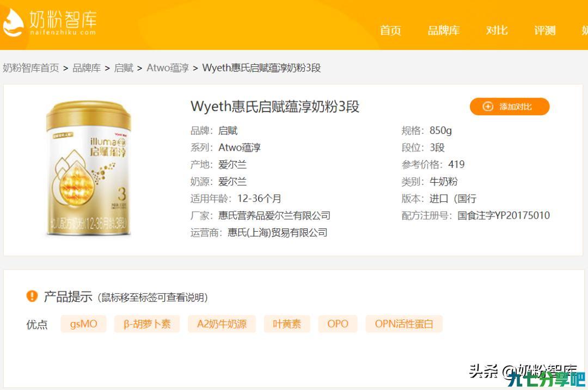Follow the 奶粉智库首页 breadcrumb link
Screen dimensions: 588x390
tap(30, 68)
